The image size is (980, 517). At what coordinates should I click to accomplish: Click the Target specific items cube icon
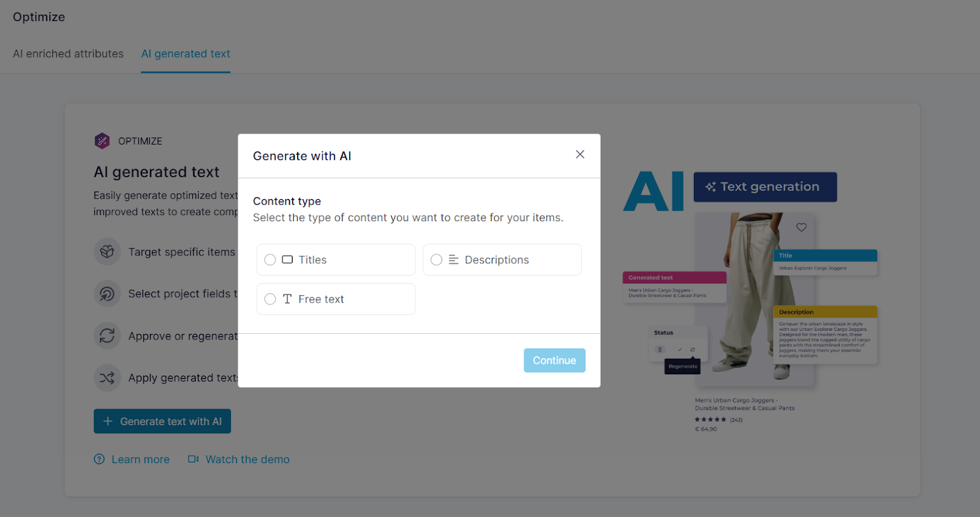point(107,252)
